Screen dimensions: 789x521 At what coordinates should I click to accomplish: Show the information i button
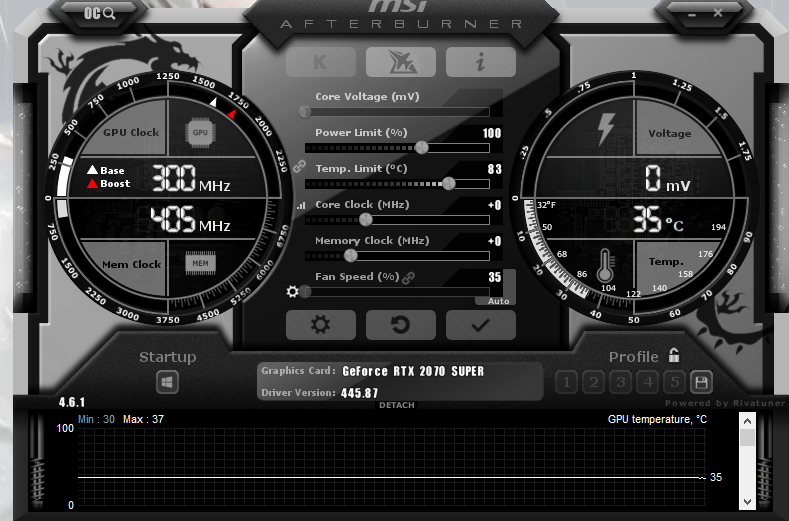point(481,62)
